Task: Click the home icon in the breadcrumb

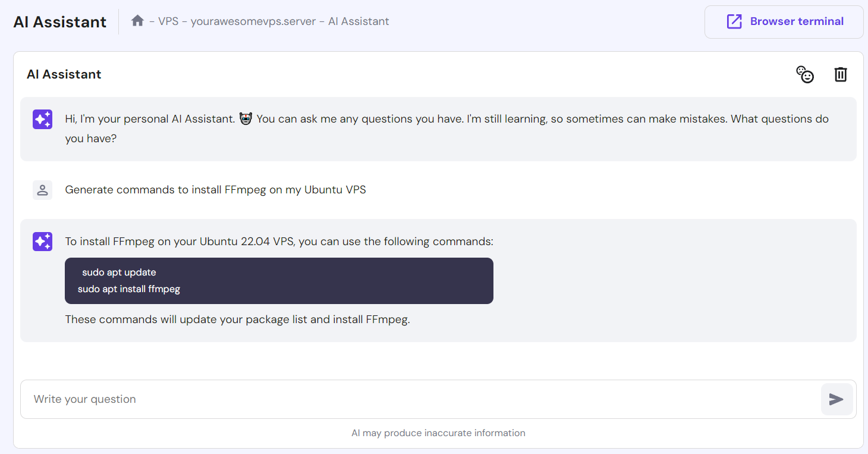Action: (x=138, y=21)
